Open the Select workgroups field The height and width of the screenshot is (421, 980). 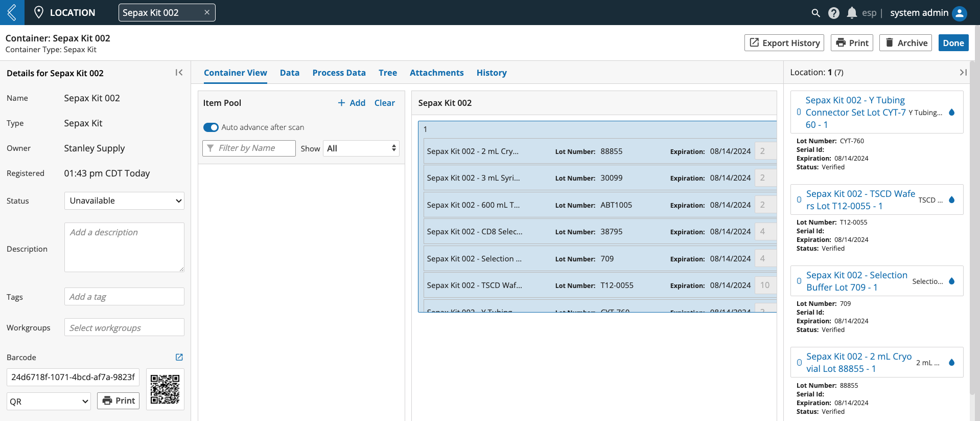(x=124, y=327)
